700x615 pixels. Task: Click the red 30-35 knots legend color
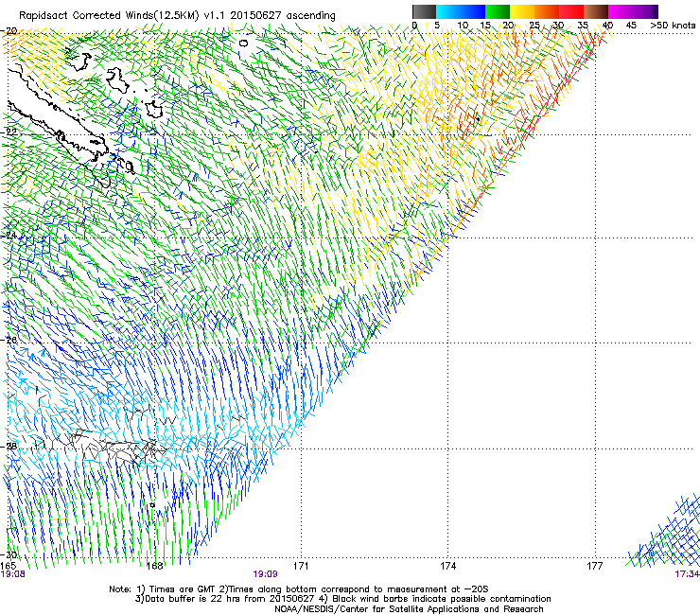point(571,11)
